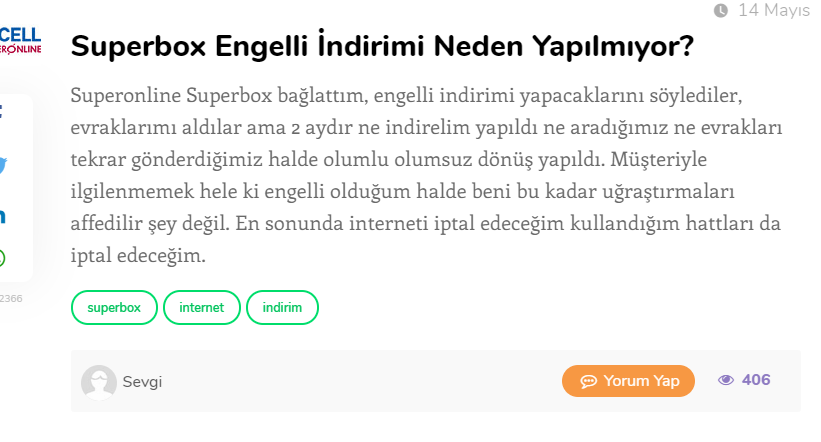Screen dimensions: 821x442
Task: Click the speech bubble icon in Yorum Yap
Action: pos(589,381)
